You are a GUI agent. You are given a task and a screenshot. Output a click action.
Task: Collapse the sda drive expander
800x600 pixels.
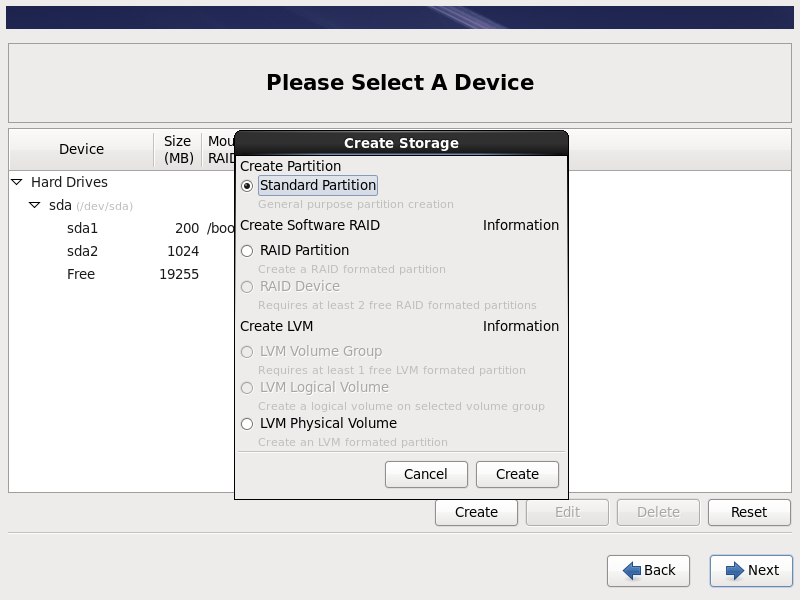[35, 205]
